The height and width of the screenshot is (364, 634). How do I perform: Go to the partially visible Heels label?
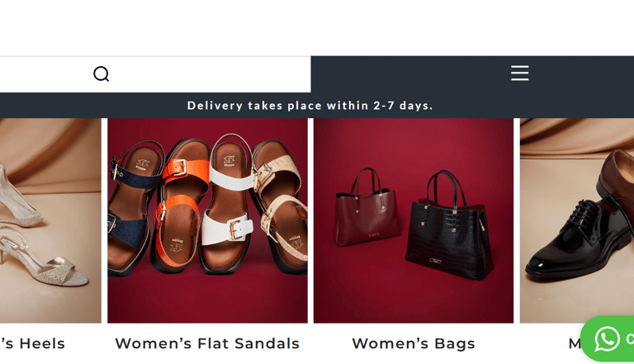(32, 343)
